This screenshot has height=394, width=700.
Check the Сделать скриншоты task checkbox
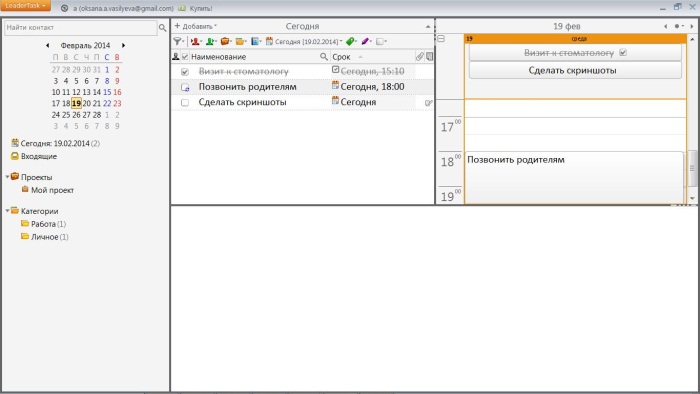click(x=185, y=103)
